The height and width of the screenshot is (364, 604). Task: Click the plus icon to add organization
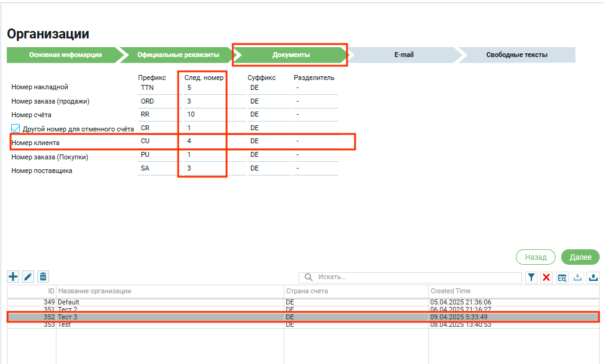click(13, 277)
